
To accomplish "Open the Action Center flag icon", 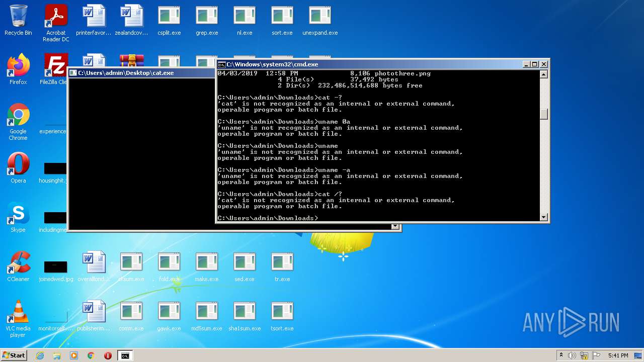I will point(596,355).
